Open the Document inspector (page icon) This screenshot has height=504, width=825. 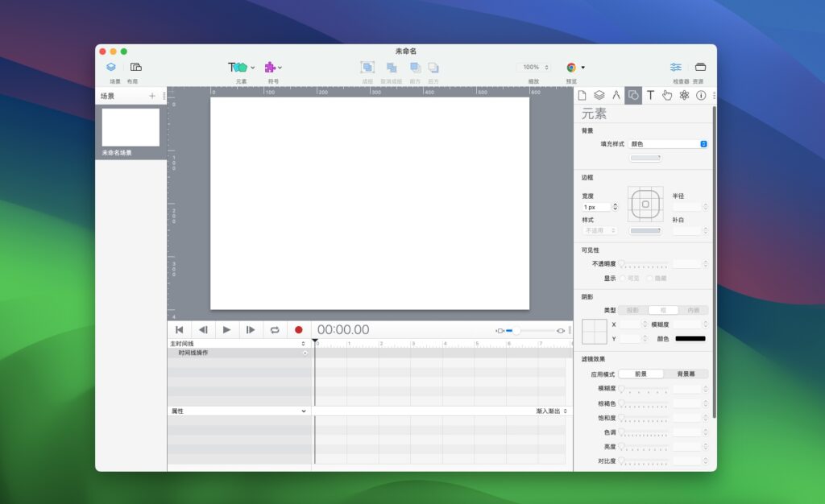click(x=581, y=95)
